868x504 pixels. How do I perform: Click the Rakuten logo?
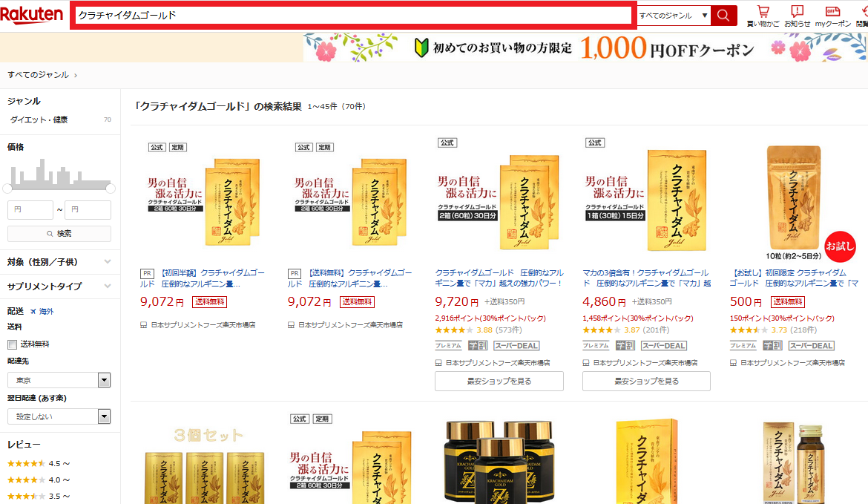pos(32,15)
